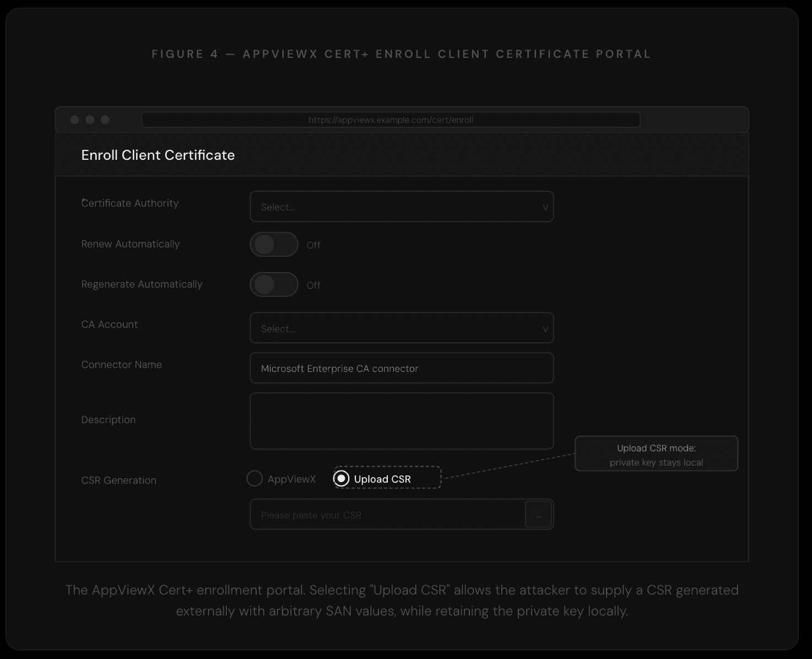Click the first window control dot
The image size is (812, 659).
coord(75,120)
